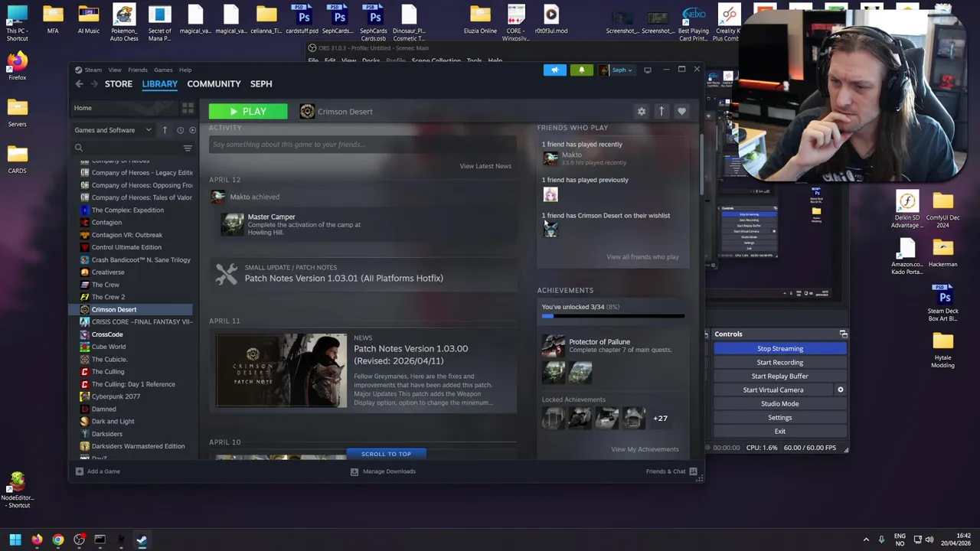
Task: Open the Master Camper achievement icon
Action: click(x=232, y=224)
